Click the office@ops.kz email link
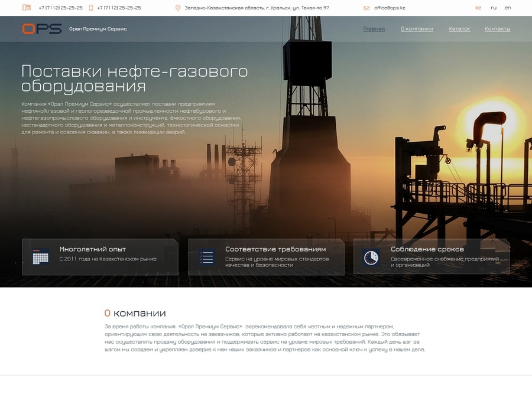The width and height of the screenshot is (532, 401). pyautogui.click(x=390, y=8)
